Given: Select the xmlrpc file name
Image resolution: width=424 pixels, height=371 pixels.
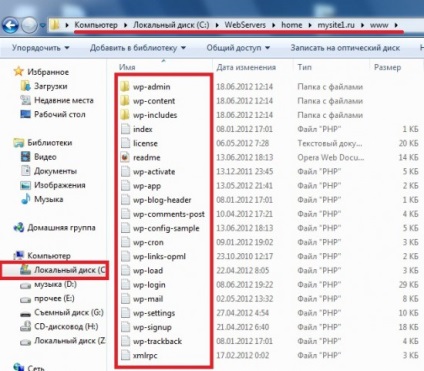Looking at the screenshot, I should (145, 356).
